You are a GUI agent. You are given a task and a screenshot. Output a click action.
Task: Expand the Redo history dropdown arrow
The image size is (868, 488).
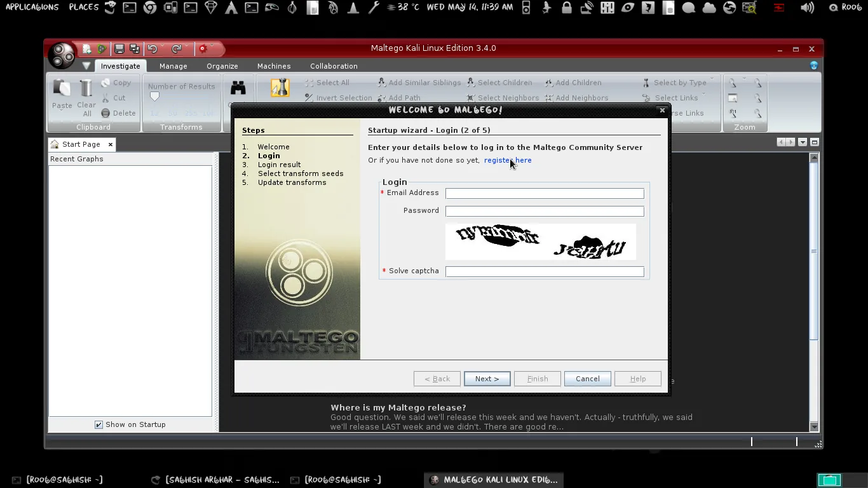point(186,46)
